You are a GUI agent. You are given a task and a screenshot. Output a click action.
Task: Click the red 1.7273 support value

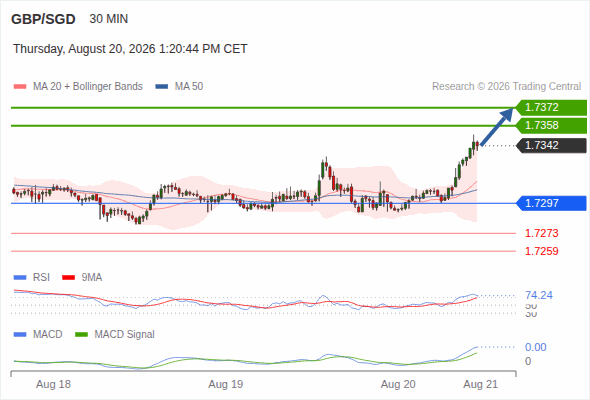(x=541, y=233)
